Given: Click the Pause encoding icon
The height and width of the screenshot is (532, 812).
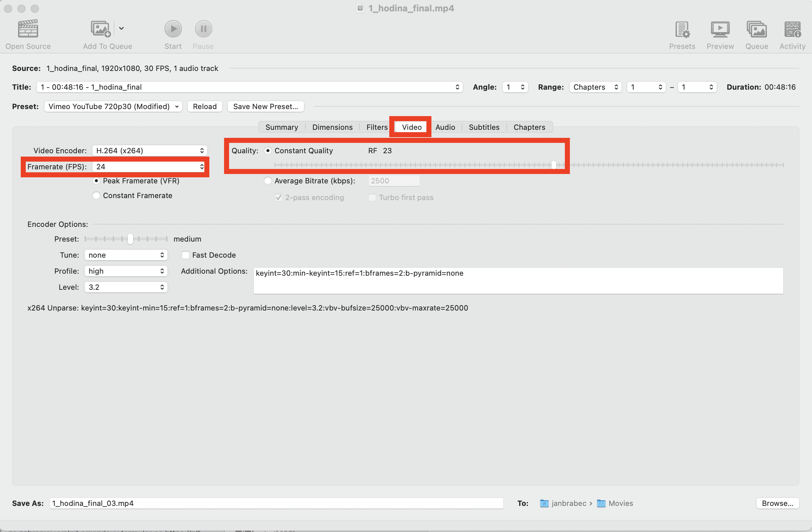Looking at the screenshot, I should 203,29.
